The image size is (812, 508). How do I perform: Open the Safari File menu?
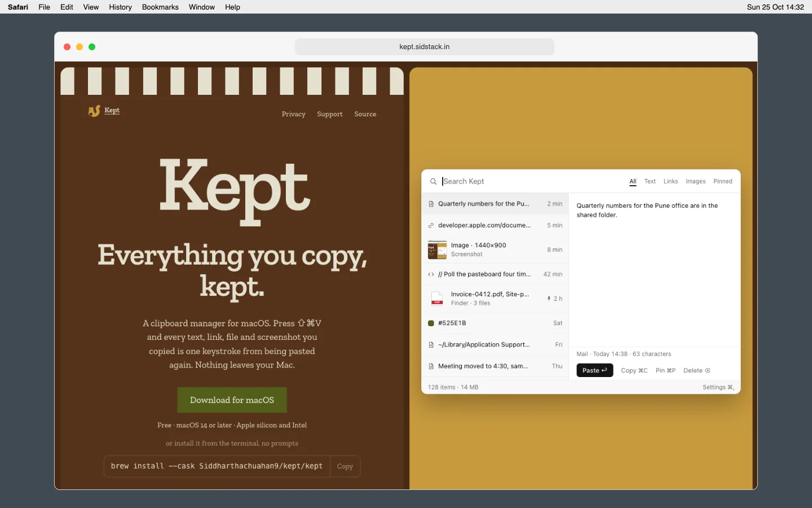click(44, 7)
